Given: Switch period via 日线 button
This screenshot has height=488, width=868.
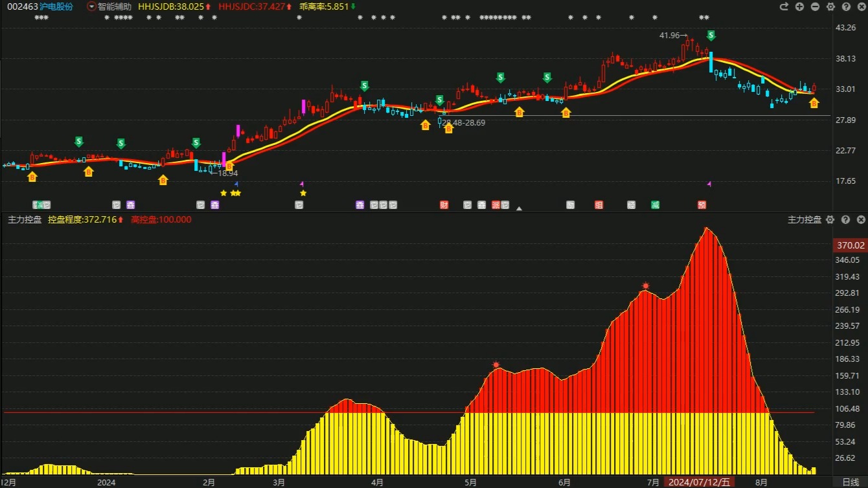Looking at the screenshot, I should point(851,482).
